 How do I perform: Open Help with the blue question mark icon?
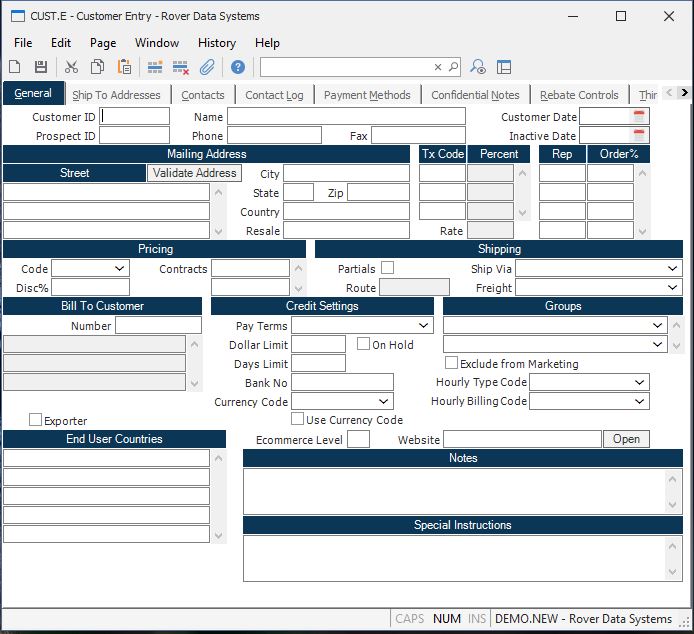tap(238, 67)
